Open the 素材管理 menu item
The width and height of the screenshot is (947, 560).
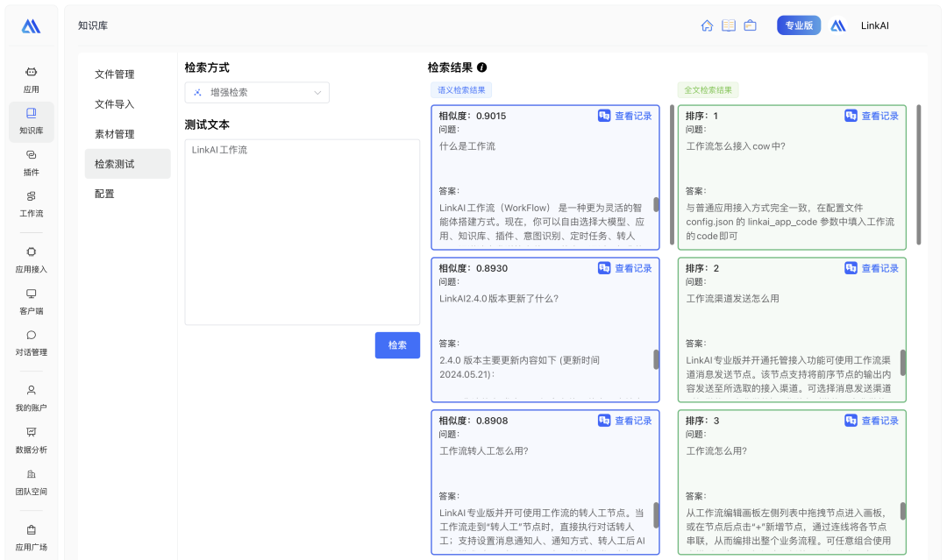point(114,133)
